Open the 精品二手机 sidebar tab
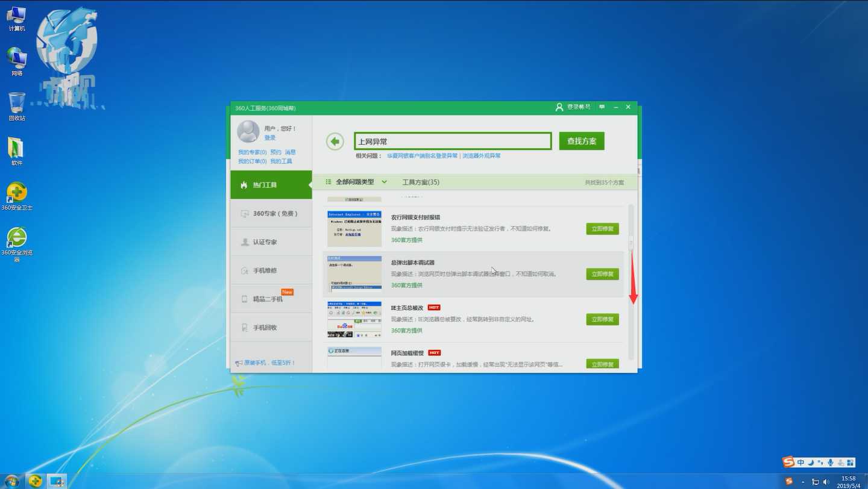868x489 pixels. coord(271,299)
